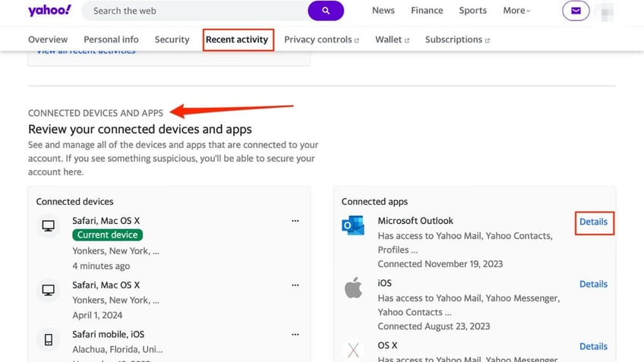This screenshot has width=644, height=362.
Task: Click the Microsoft Outlook app icon
Action: [x=353, y=225]
